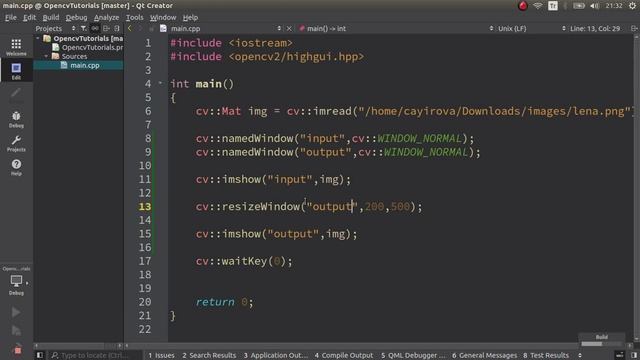Open the Welcome mode
Screen dimensions: 640x360
[16, 47]
